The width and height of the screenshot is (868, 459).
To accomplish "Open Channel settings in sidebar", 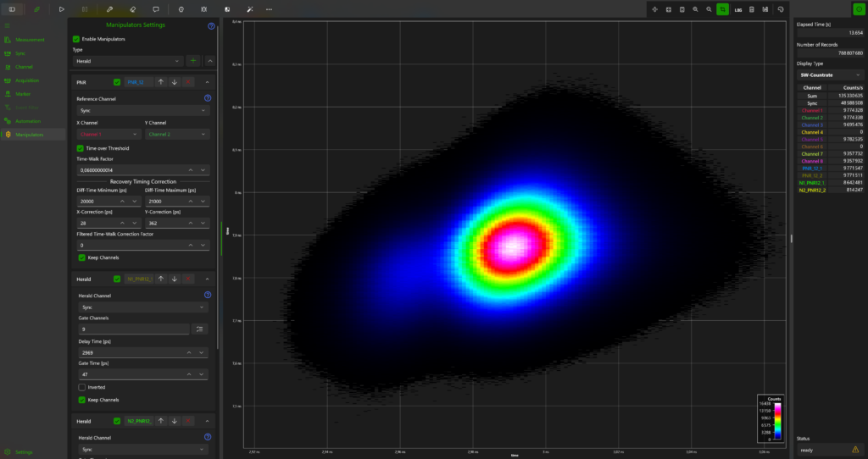I will (x=25, y=67).
